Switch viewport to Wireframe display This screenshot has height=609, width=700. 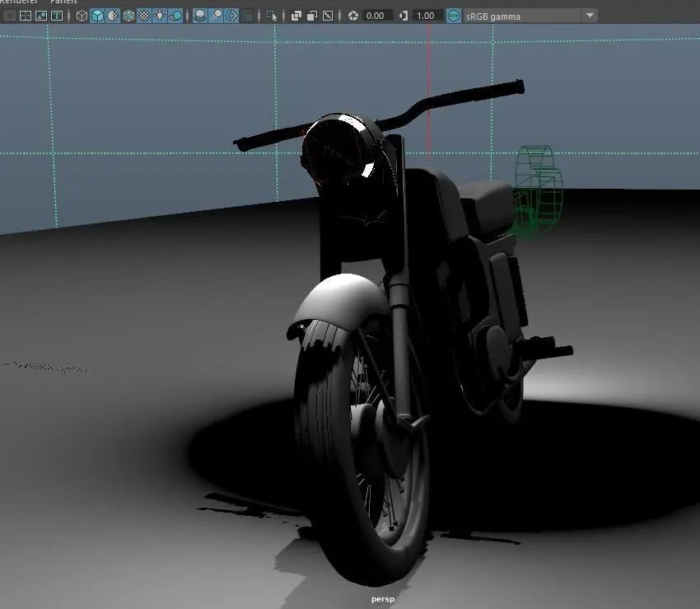[82, 16]
